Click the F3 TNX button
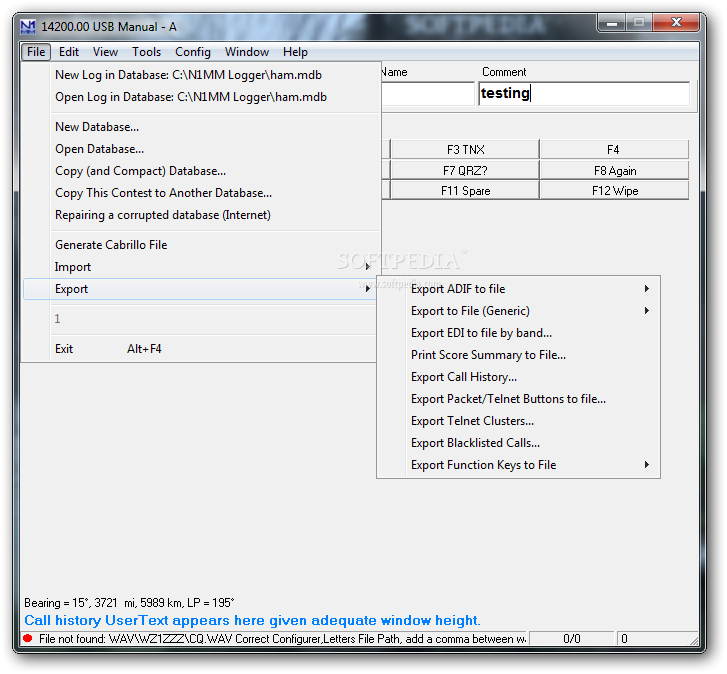The width and height of the screenshot is (727, 674). click(465, 149)
